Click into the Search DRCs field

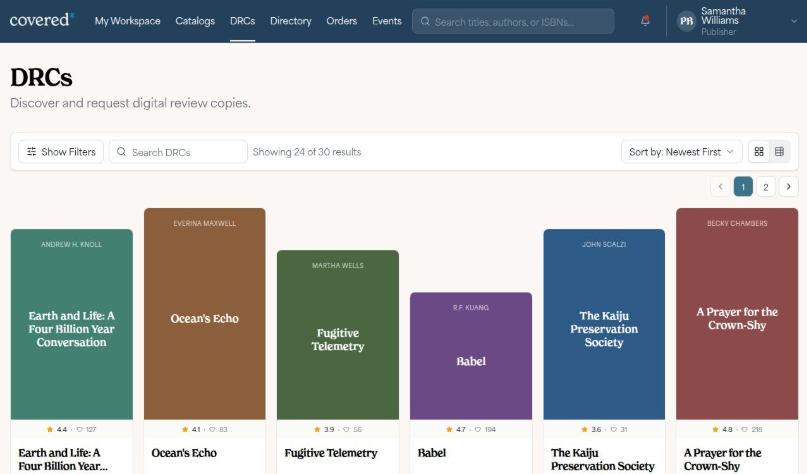click(178, 152)
